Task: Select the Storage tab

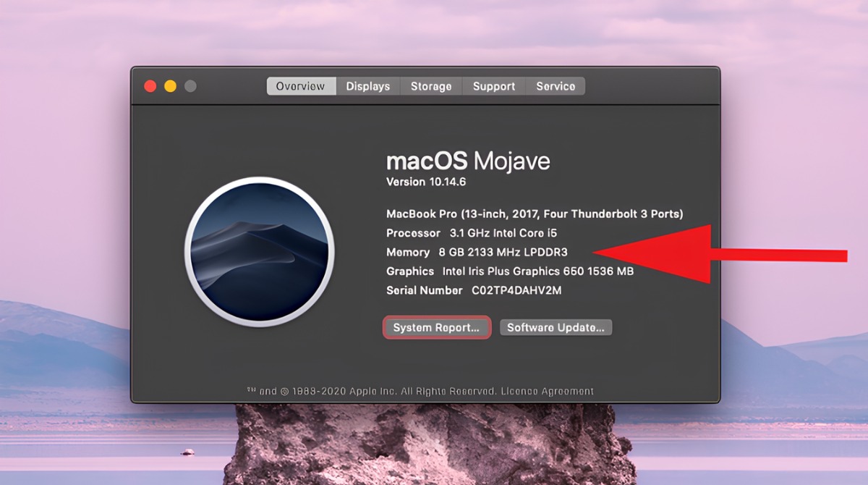Action: pos(430,85)
